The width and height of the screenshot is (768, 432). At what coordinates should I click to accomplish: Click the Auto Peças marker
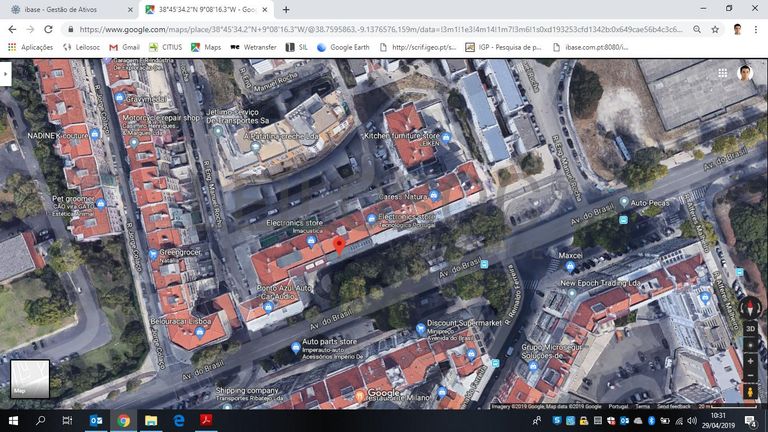[x=624, y=201]
